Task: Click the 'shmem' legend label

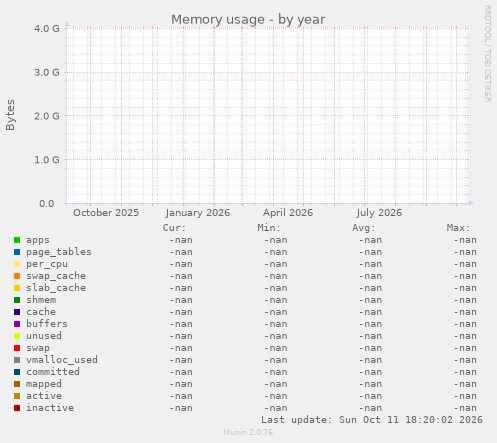Action: (x=41, y=300)
